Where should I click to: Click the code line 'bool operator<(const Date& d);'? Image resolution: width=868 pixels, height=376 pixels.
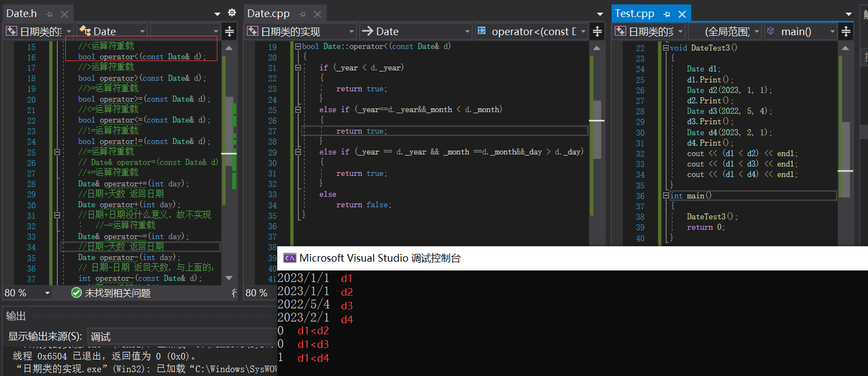pos(142,57)
